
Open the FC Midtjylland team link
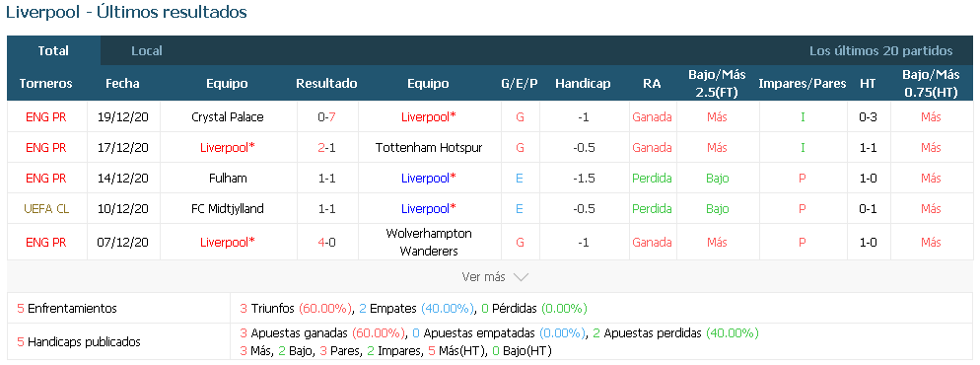click(228, 209)
